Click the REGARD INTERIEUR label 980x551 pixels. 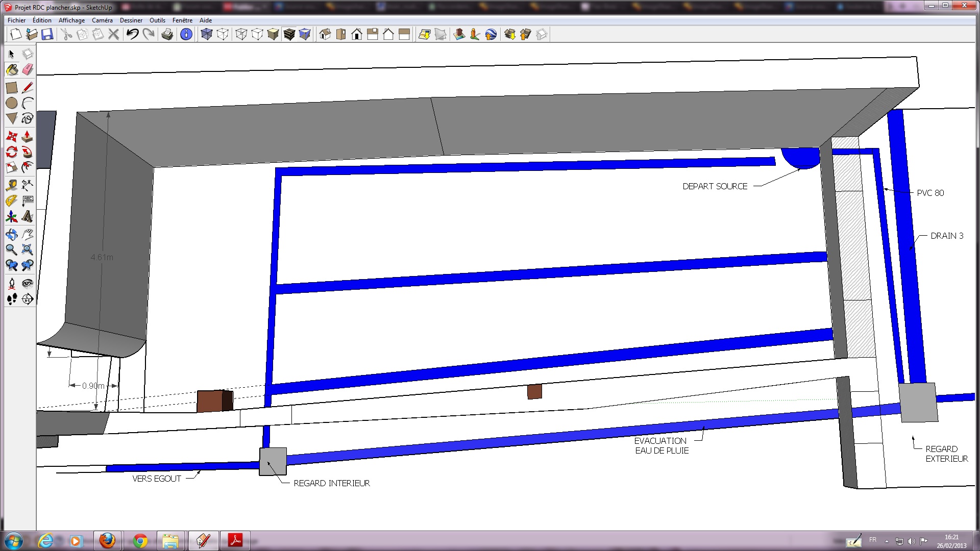tap(331, 483)
